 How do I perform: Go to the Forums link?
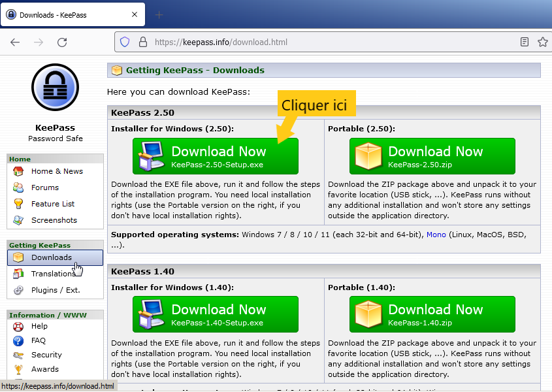45,188
